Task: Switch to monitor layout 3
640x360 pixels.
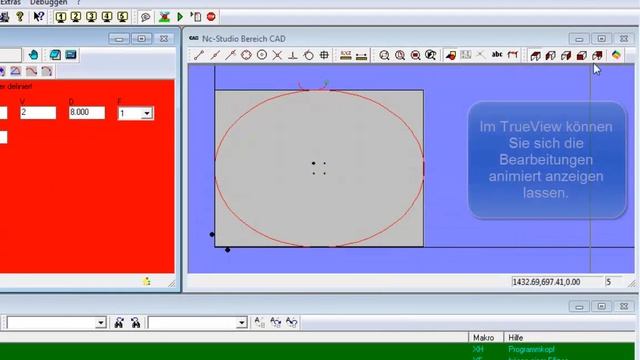Action: pos(91,17)
